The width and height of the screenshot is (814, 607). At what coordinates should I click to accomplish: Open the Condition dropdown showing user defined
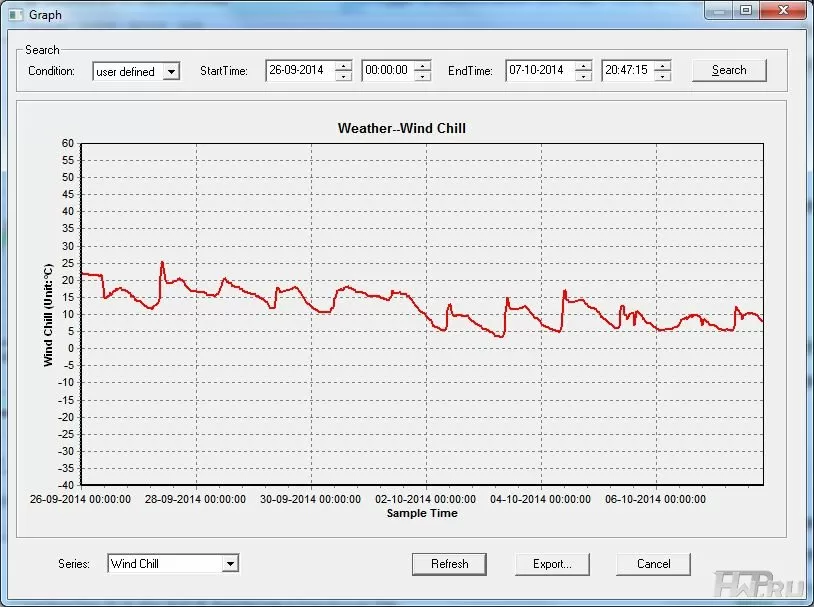point(136,71)
